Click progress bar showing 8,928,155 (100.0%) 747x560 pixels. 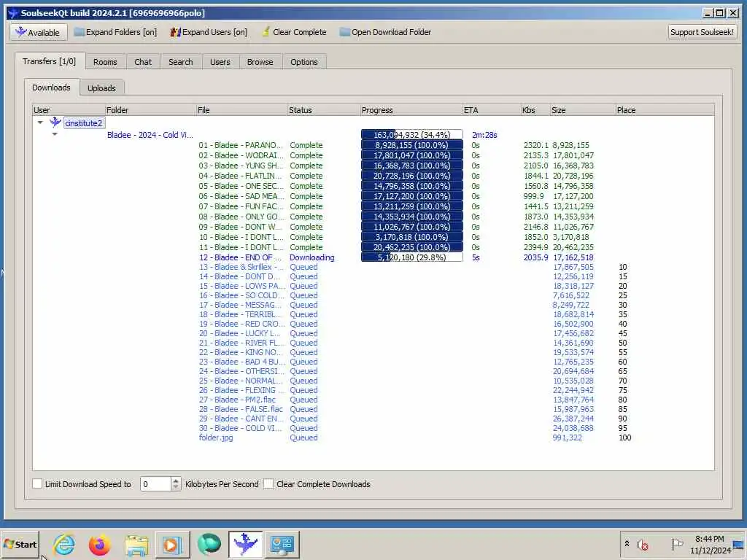pos(411,145)
